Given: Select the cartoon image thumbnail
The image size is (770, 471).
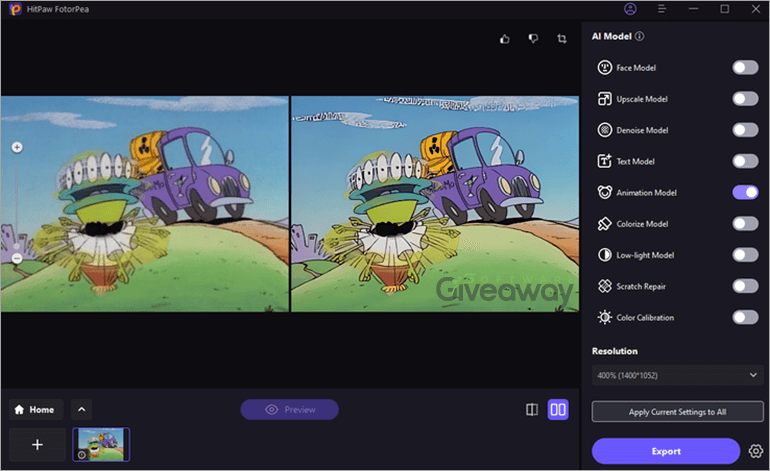Looking at the screenshot, I should click(101, 444).
